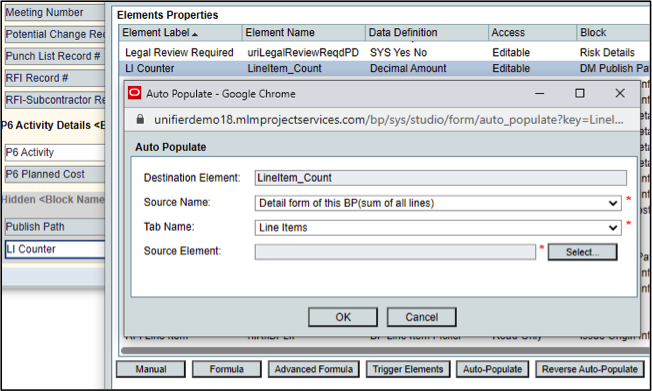
Task: Click the Data Definition column header
Action: (x=426, y=32)
